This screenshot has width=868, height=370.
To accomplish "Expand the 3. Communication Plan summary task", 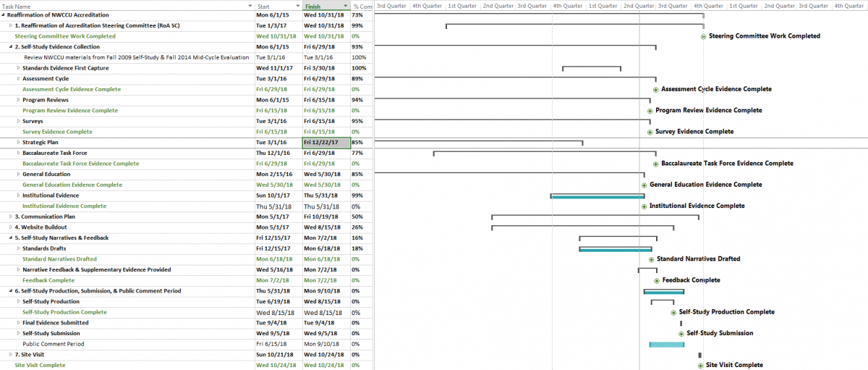I will click(11, 216).
